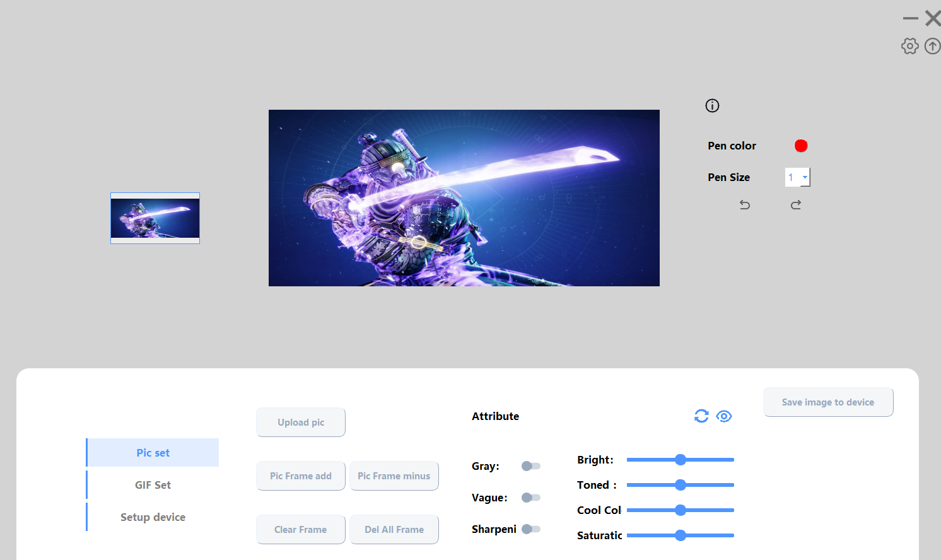Minimize the application window
The image size is (941, 560).
pyautogui.click(x=910, y=18)
